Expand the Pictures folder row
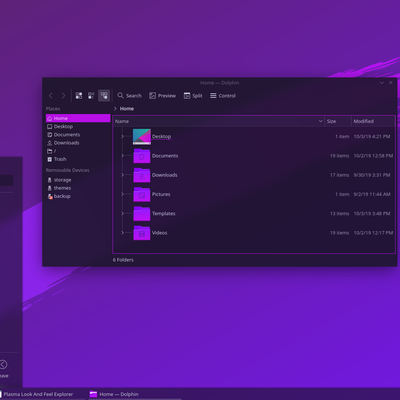Screen dimensions: 400x400 tap(122, 194)
